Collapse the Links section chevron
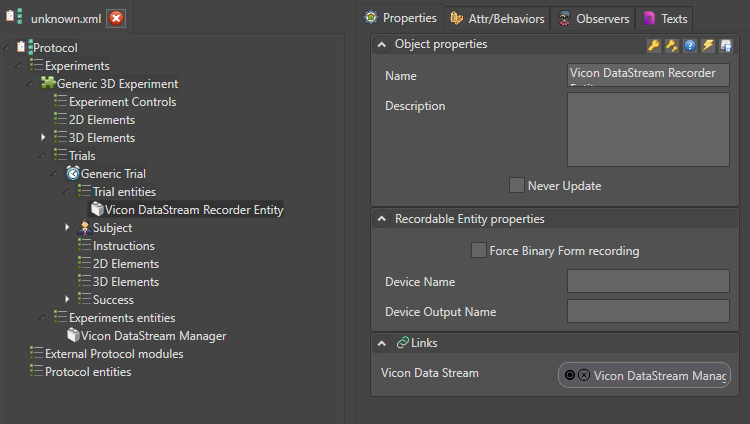750x424 pixels. pos(382,343)
